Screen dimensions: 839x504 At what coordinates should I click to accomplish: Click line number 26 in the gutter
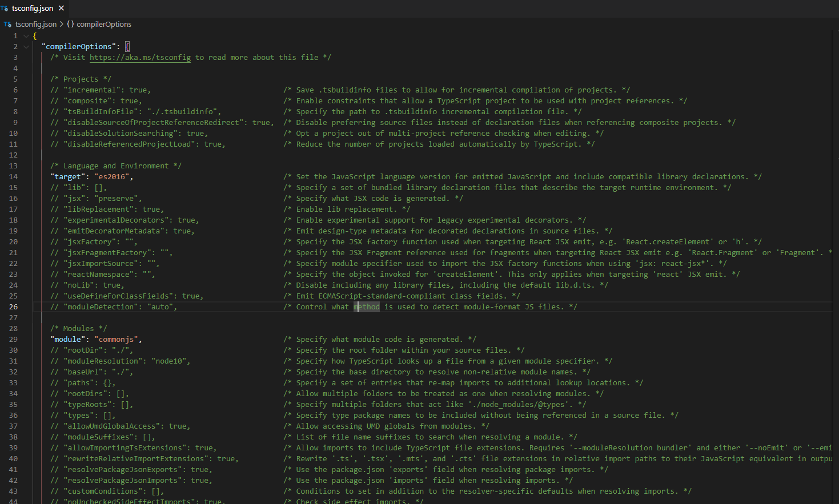(13, 307)
